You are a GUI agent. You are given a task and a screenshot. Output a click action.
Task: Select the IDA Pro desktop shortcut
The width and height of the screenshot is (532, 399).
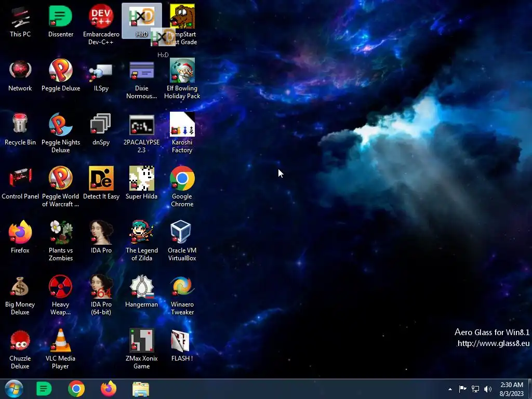101,237
